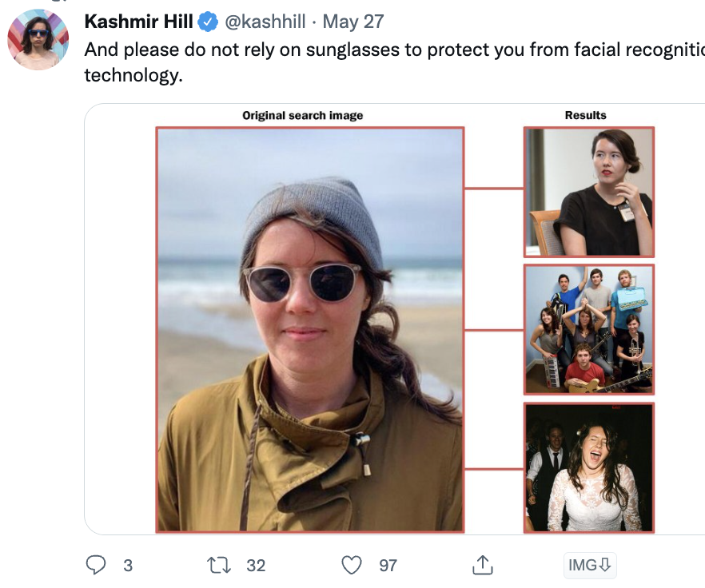
Task: Open the May 27 timestamp
Action: [352, 22]
